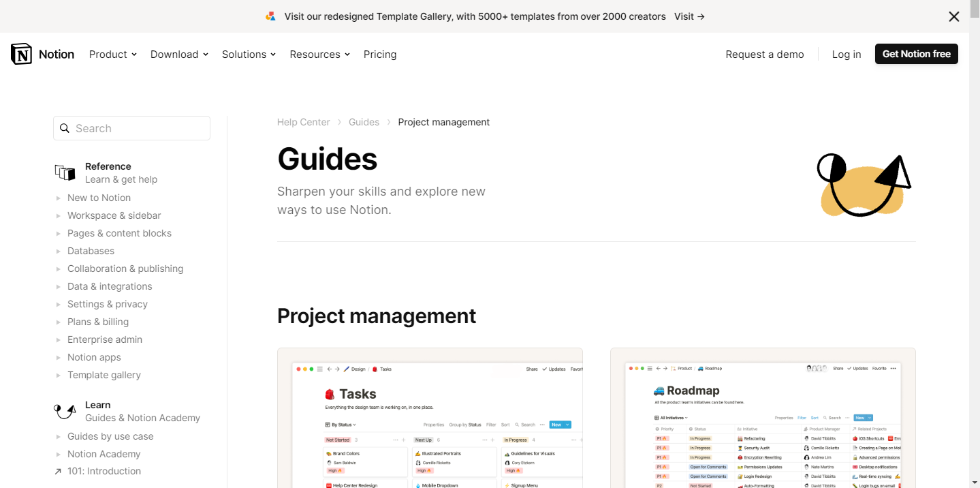Click Help Center breadcrumb

(x=304, y=122)
